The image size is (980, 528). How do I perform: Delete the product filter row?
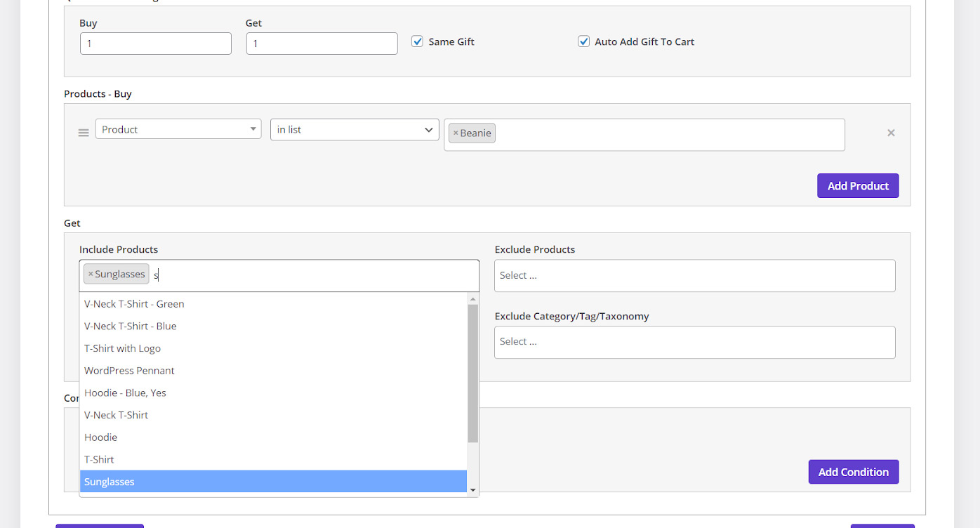(x=891, y=133)
